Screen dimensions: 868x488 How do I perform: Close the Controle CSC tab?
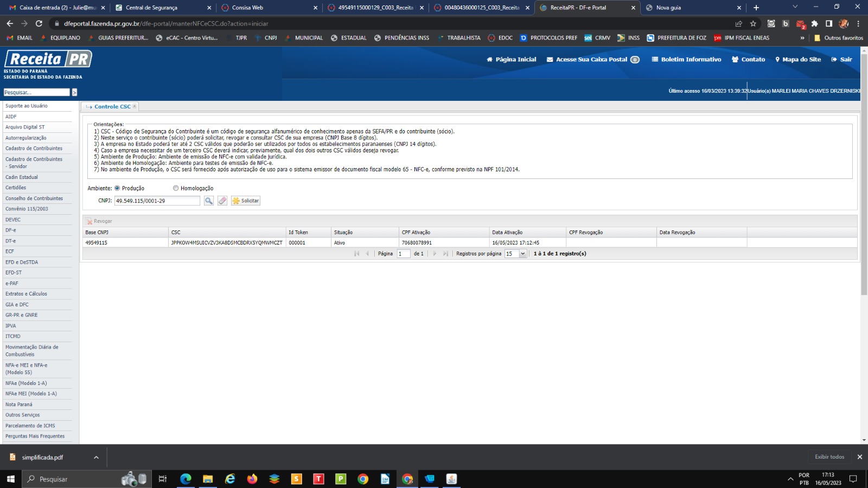tap(135, 106)
